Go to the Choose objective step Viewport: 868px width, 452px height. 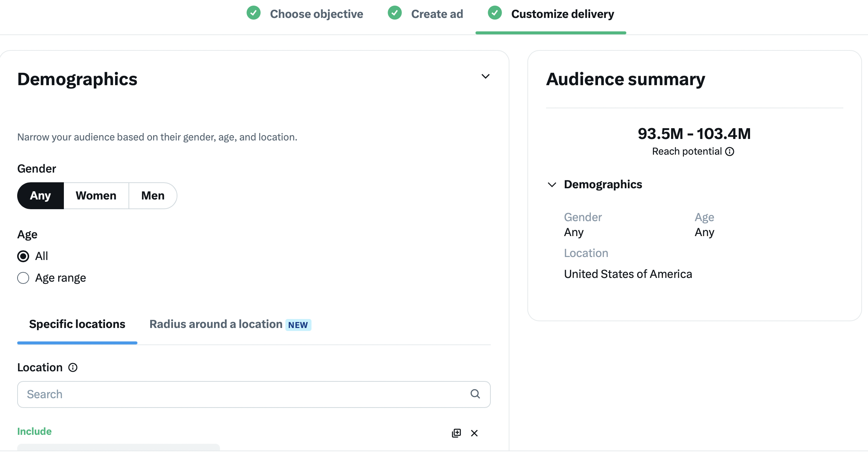[x=316, y=14]
